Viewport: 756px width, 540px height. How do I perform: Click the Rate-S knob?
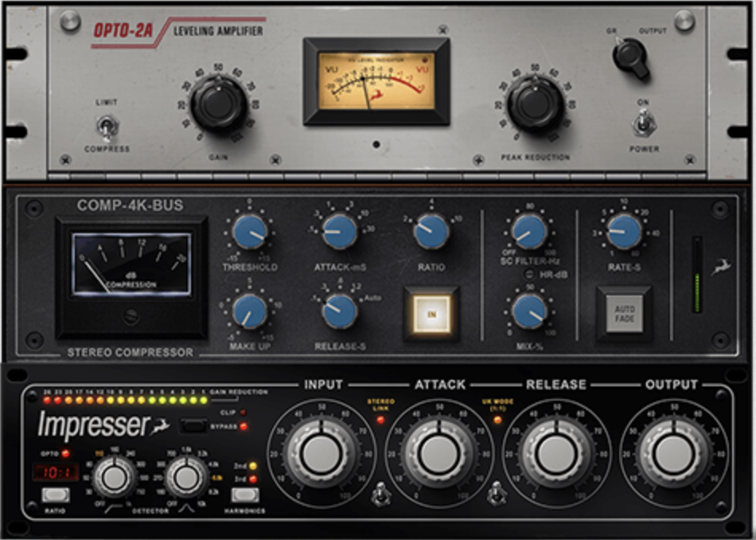624,232
